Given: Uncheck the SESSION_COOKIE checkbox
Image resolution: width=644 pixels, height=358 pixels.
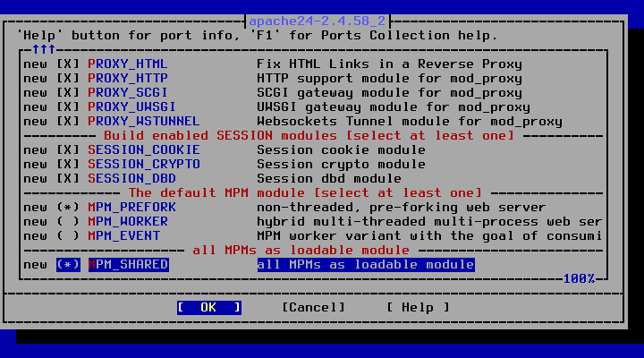Looking at the screenshot, I should point(68,150).
